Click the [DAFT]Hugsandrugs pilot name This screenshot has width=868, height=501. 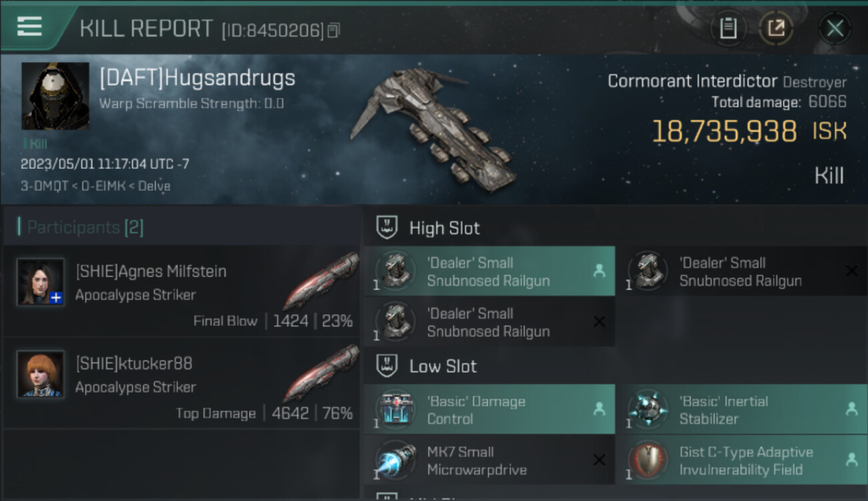tap(197, 78)
